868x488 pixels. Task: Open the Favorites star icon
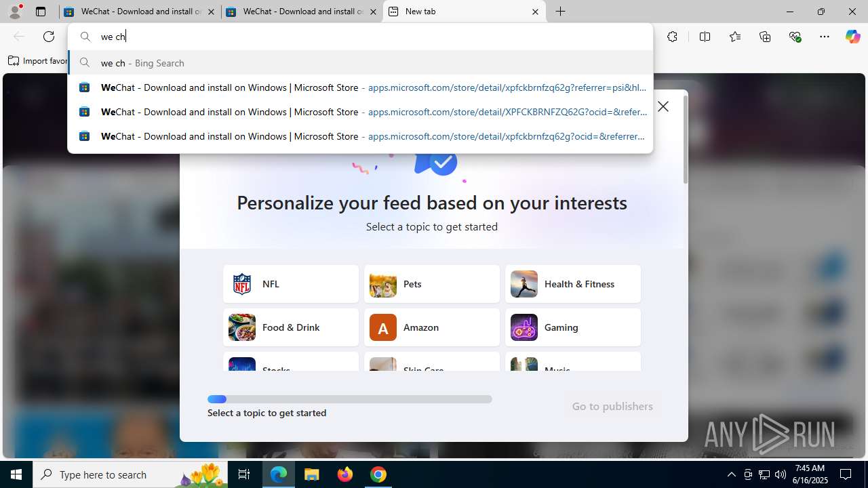click(x=735, y=37)
